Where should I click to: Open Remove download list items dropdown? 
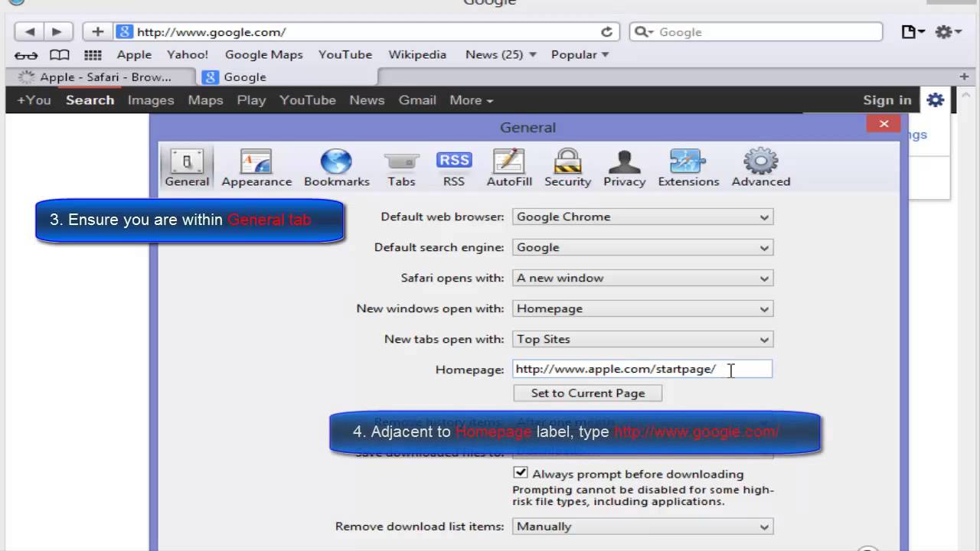point(642,527)
